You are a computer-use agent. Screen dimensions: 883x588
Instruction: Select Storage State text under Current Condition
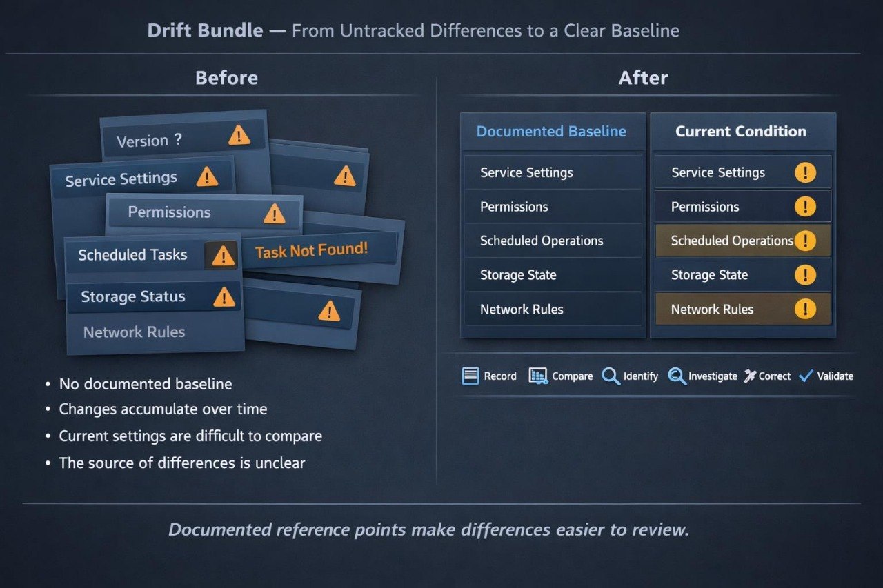pos(709,275)
